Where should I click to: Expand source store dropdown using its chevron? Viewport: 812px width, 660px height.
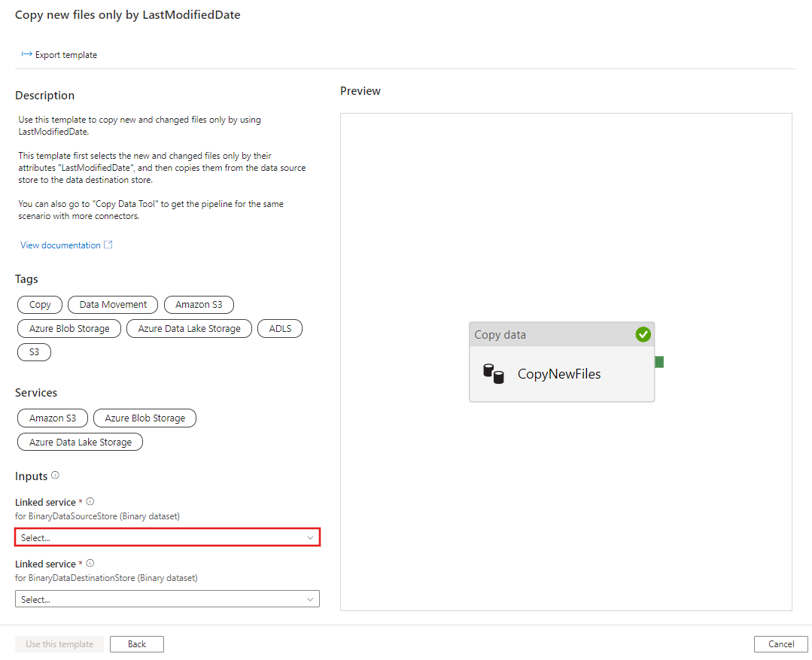pos(310,537)
